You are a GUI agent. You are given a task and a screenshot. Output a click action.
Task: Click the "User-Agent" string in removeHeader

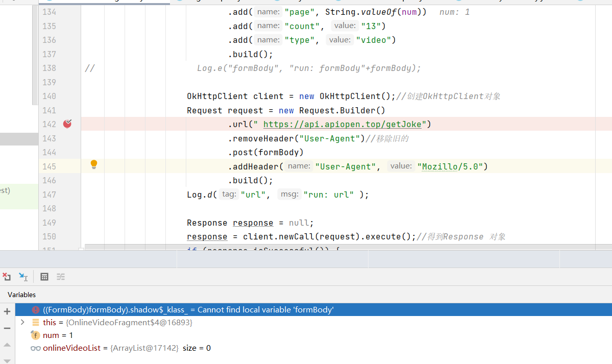330,139
